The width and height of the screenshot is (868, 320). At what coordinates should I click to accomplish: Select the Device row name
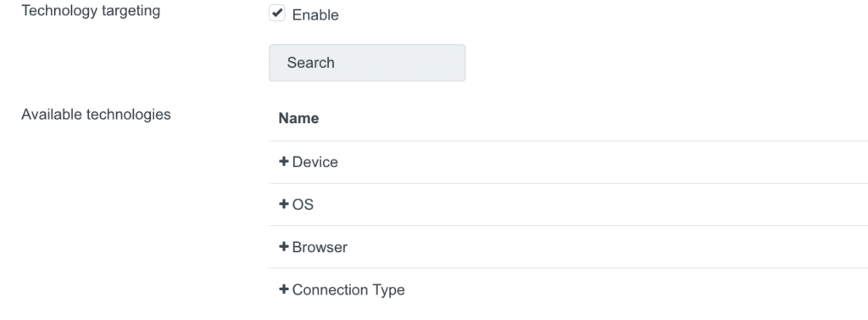[x=315, y=162]
